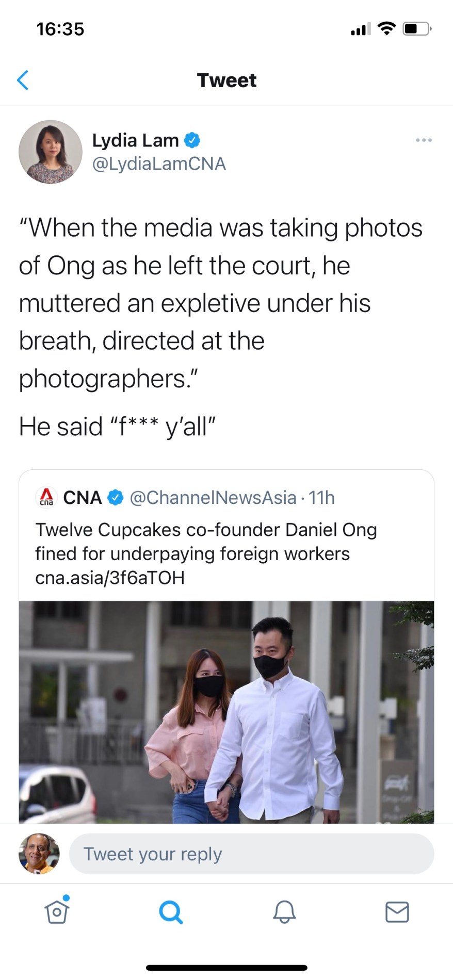Go to the Home tab

(x=57, y=911)
